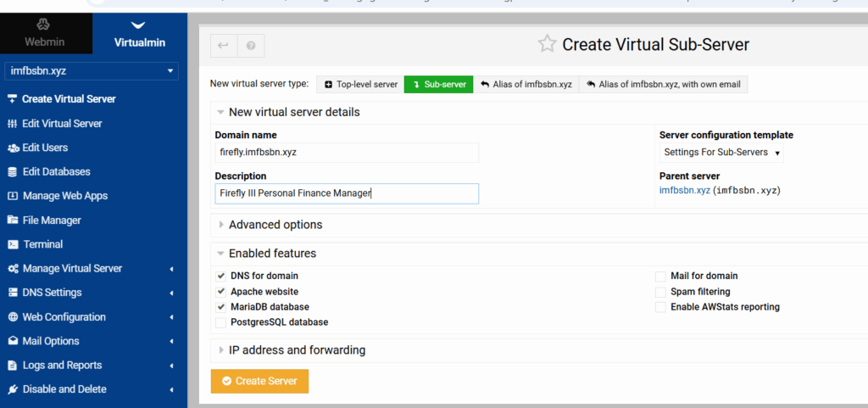Screen dimensions: 868x408
Task: Follow the imfbsbn.xyz parent server link
Action: pos(684,191)
